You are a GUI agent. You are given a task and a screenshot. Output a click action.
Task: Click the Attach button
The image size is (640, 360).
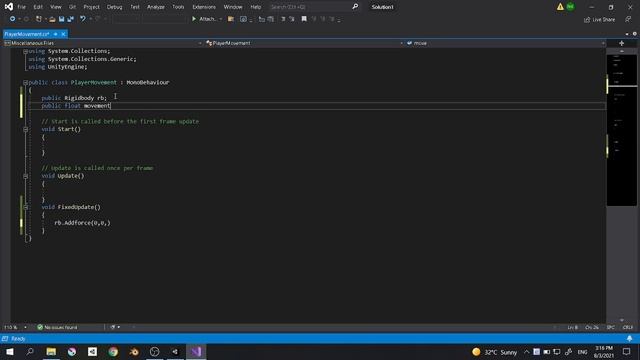tap(207, 19)
